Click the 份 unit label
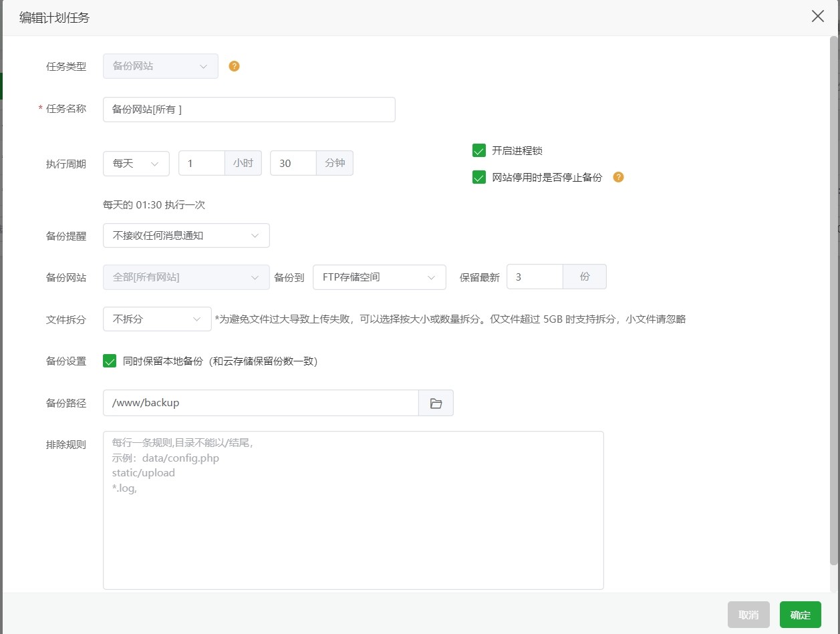Viewport: 840px width, 634px height. point(585,277)
